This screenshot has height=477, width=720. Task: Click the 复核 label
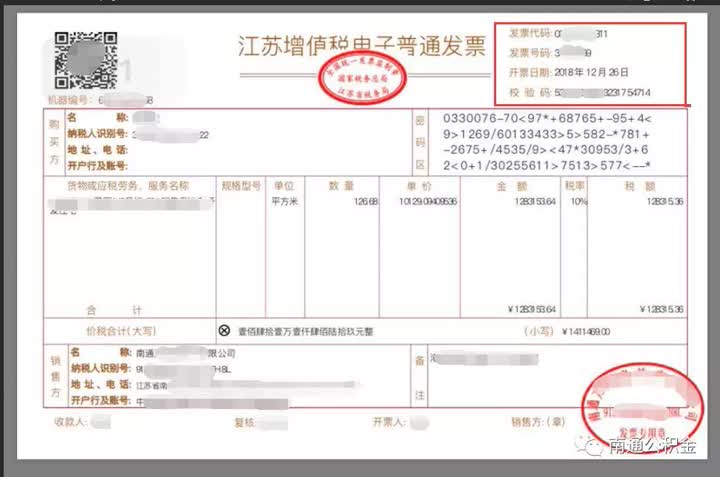click(x=245, y=422)
